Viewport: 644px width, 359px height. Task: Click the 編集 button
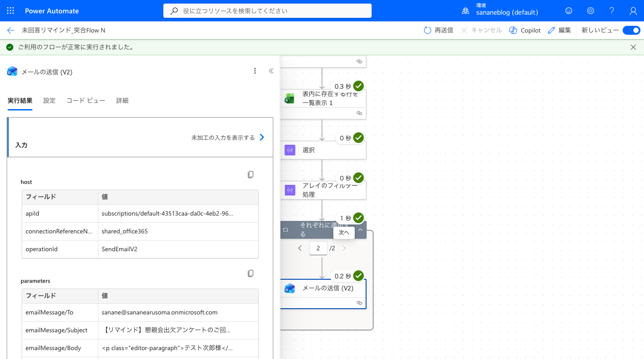tap(559, 30)
